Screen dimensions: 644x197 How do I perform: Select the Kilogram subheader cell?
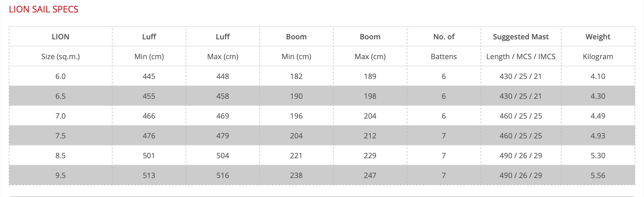pos(598,57)
